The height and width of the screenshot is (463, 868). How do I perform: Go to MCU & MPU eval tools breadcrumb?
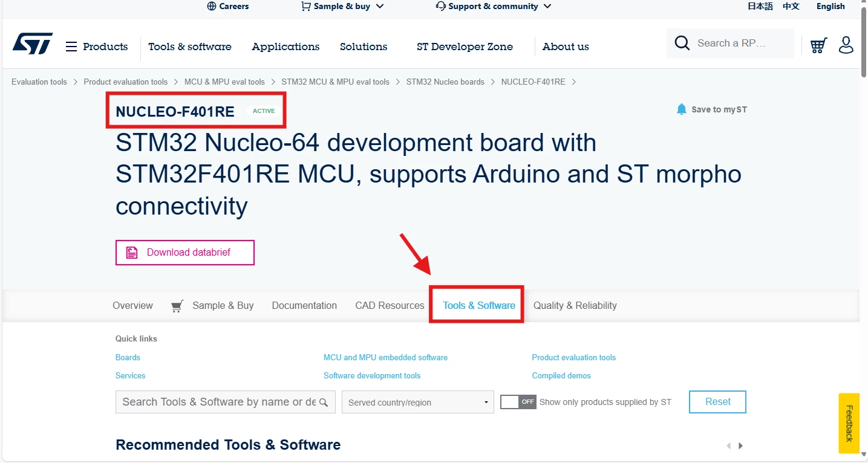coord(224,82)
